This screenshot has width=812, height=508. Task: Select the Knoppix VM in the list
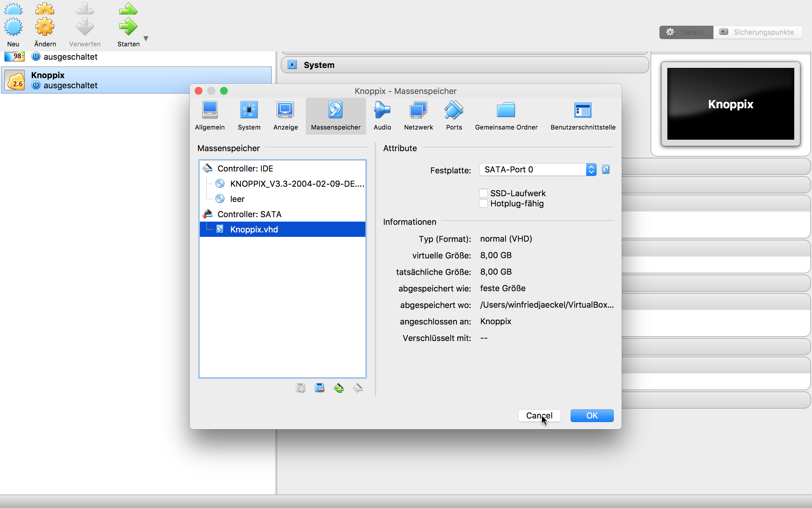tap(136, 80)
